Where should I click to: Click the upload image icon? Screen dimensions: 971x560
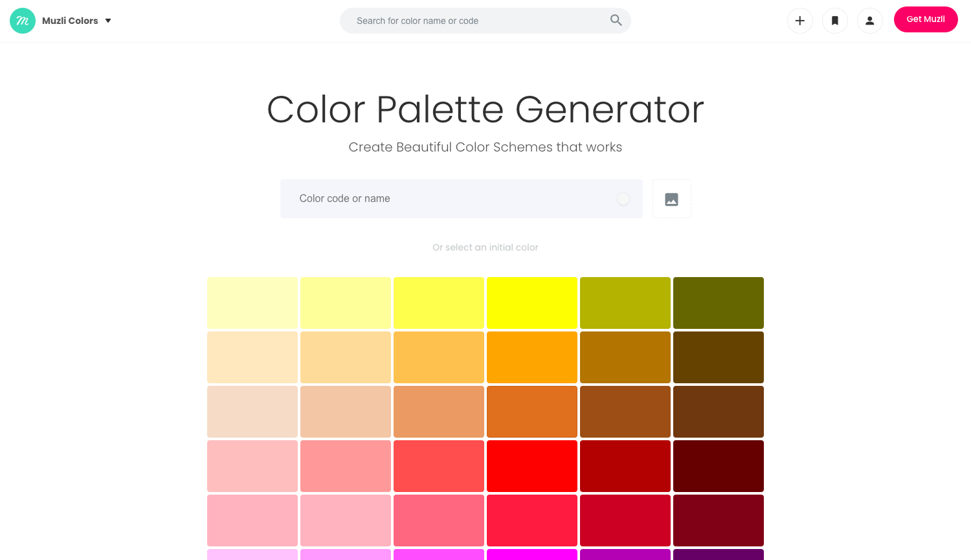672,199
